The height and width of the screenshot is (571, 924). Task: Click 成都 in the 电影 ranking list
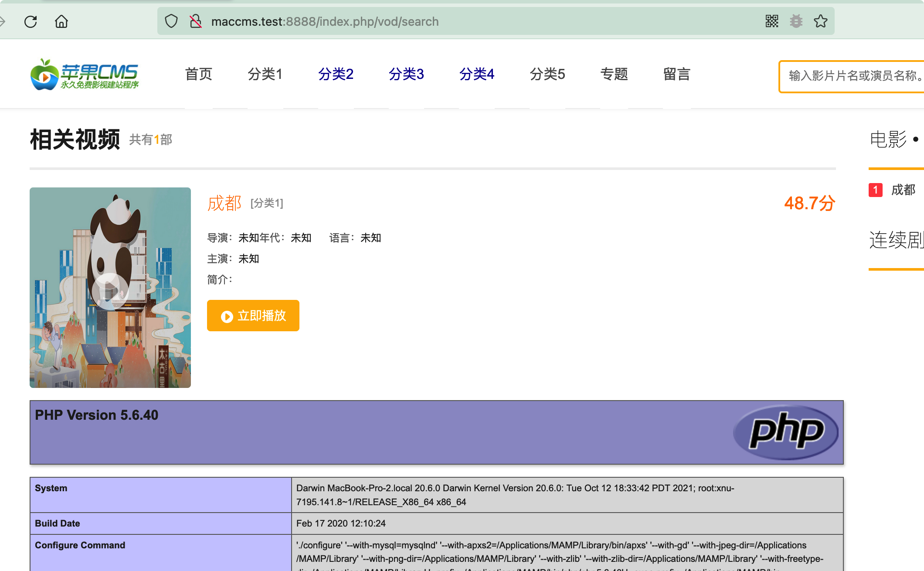tap(903, 190)
